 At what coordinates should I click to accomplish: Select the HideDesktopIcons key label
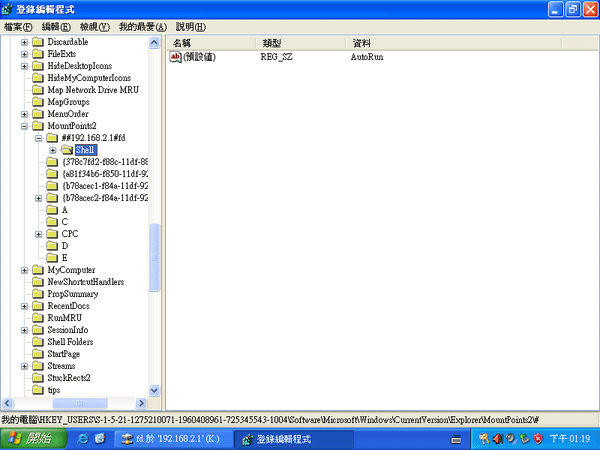80,66
